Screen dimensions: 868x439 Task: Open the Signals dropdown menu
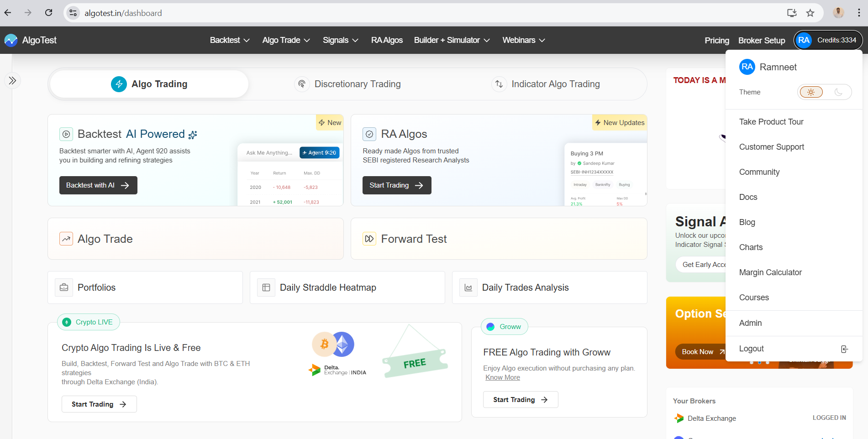coord(340,40)
